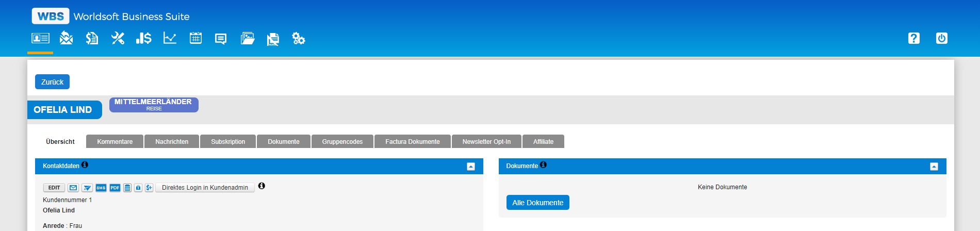Open the wrench and screwdriver tools module
The image size is (980, 231).
pos(118,38)
